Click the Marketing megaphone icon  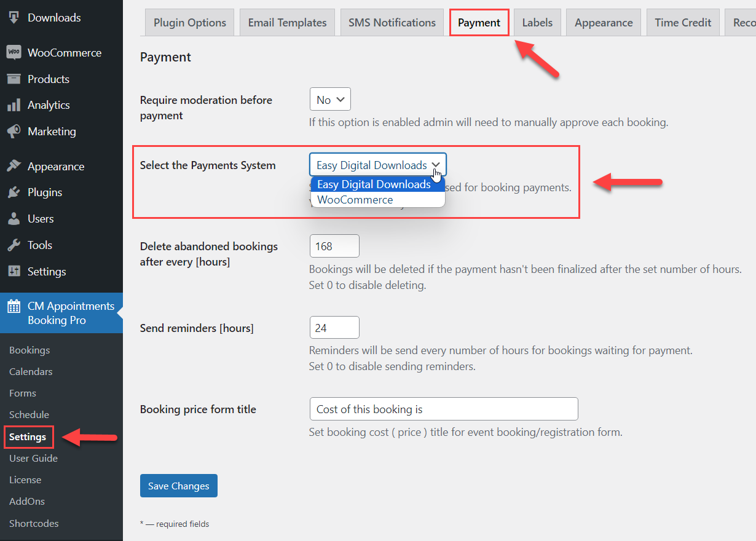tap(14, 132)
